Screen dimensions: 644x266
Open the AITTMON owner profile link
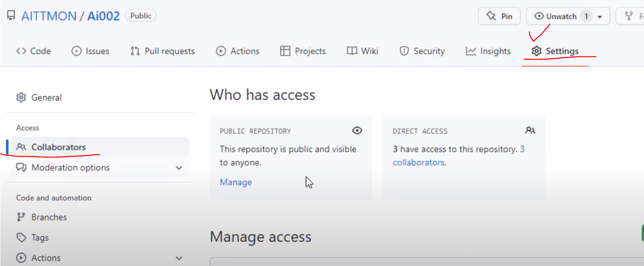click(x=49, y=16)
